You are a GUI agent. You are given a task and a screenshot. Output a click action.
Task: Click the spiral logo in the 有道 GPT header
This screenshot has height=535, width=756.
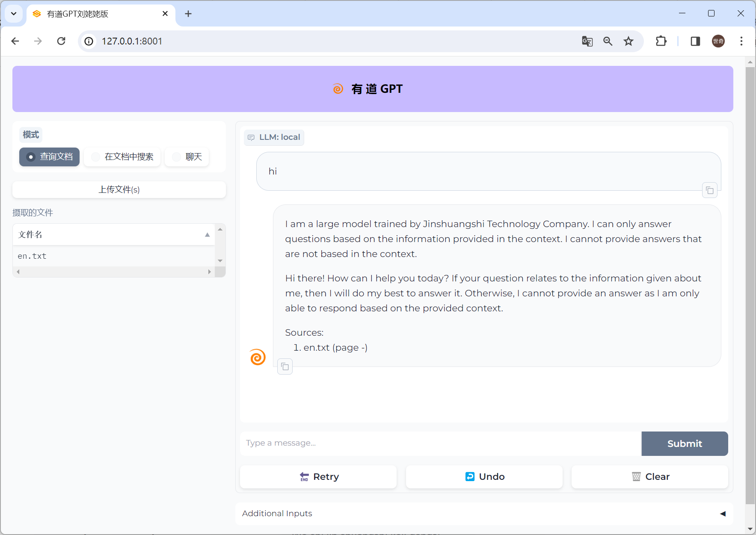click(x=338, y=89)
